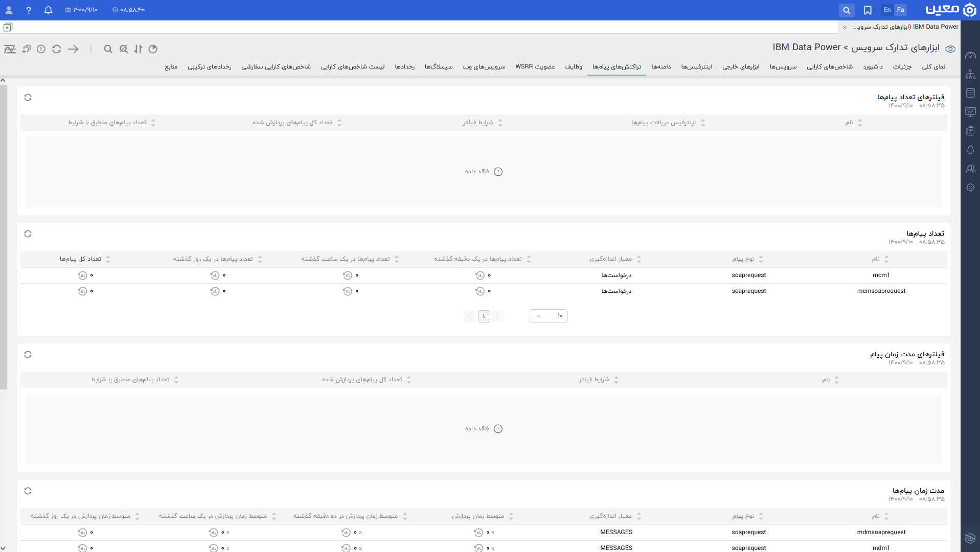Click the magnifier search toolbar icon
980x552 pixels.
click(108, 49)
